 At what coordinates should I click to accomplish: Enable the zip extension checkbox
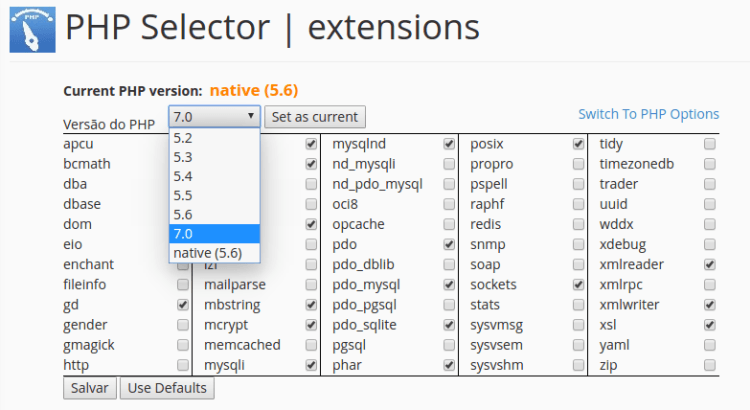709,365
